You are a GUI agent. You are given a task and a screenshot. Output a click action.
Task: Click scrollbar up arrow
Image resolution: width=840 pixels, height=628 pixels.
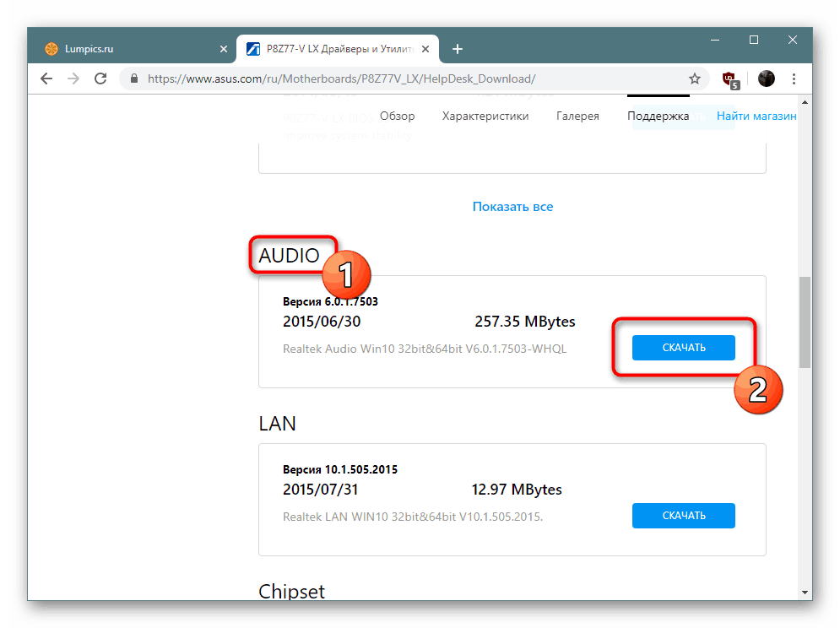(805, 102)
